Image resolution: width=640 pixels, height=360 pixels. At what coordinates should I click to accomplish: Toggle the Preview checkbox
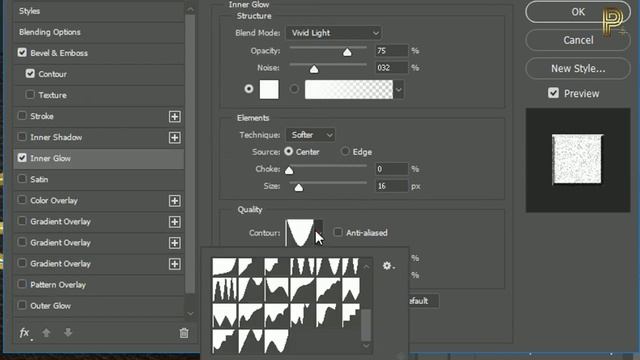[553, 93]
